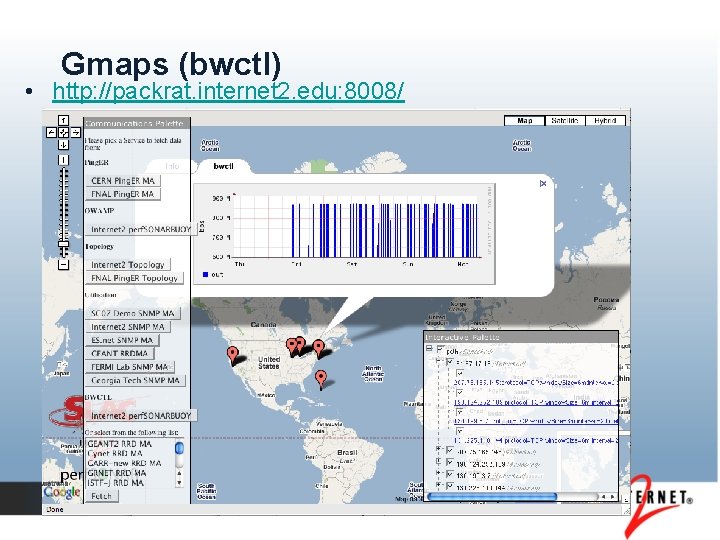Pan the map down with the south arrow

pos(63,145)
